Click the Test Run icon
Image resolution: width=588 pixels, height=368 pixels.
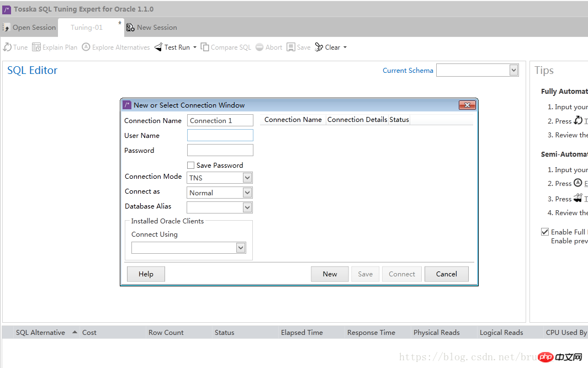[x=158, y=47]
